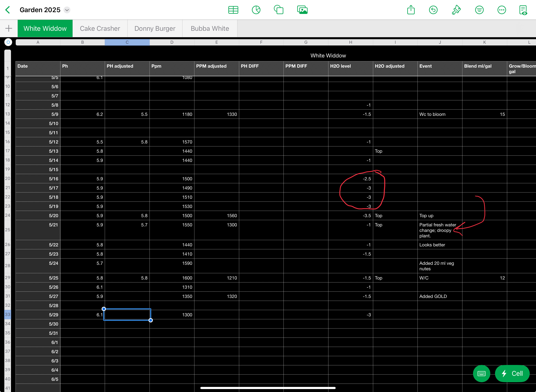
Task: Select "Added 20 ml veg nutes" cell
Action: click(440, 266)
